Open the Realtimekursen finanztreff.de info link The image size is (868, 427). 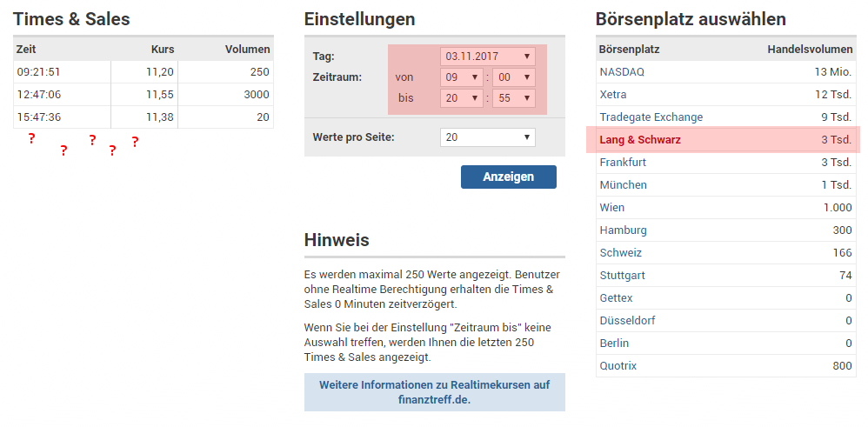[434, 392]
